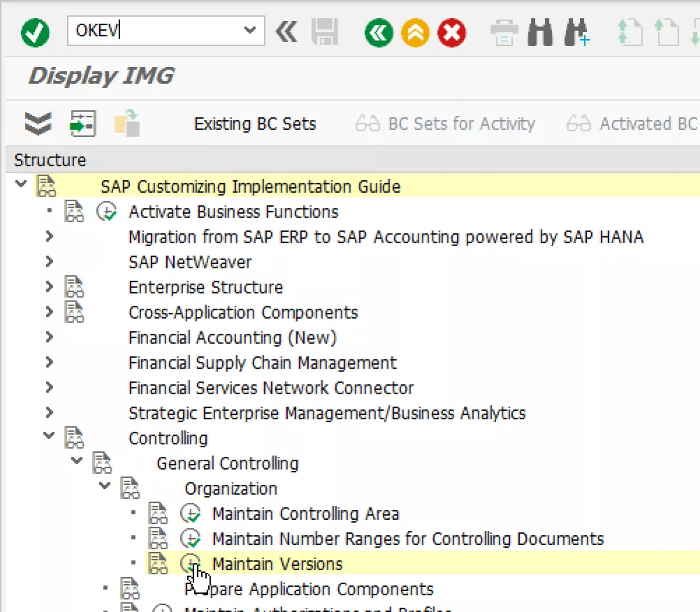This screenshot has height=612, width=700.
Task: Expand Financial Services Network Connector node
Action: pos(49,387)
